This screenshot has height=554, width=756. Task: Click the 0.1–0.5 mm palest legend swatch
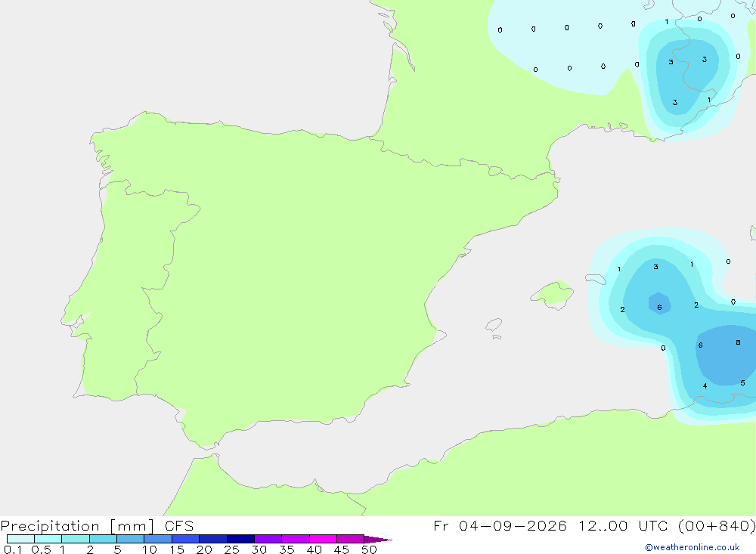[20, 539]
